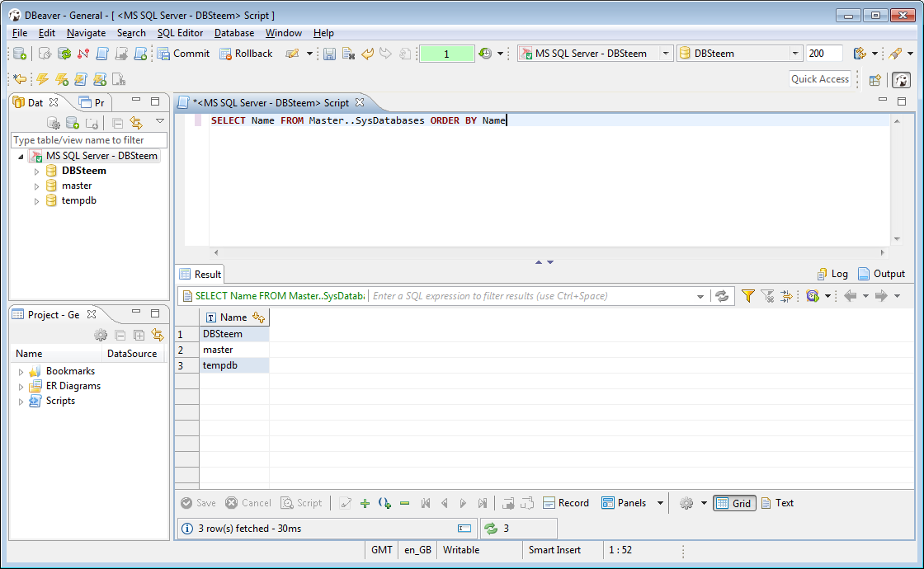The width and height of the screenshot is (924, 569).
Task: Click the SQL editor vertical scrollbar
Action: coord(897,180)
